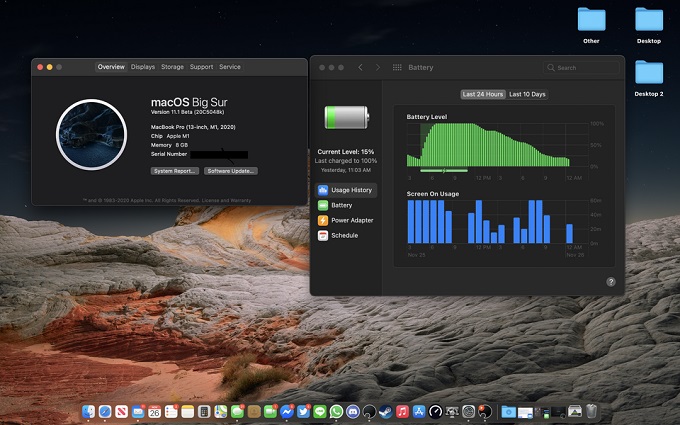Click "MacBook Pro (13-inch, M1, 2020)" text
Image resolution: width=680 pixels, height=425 pixels.
click(x=193, y=127)
